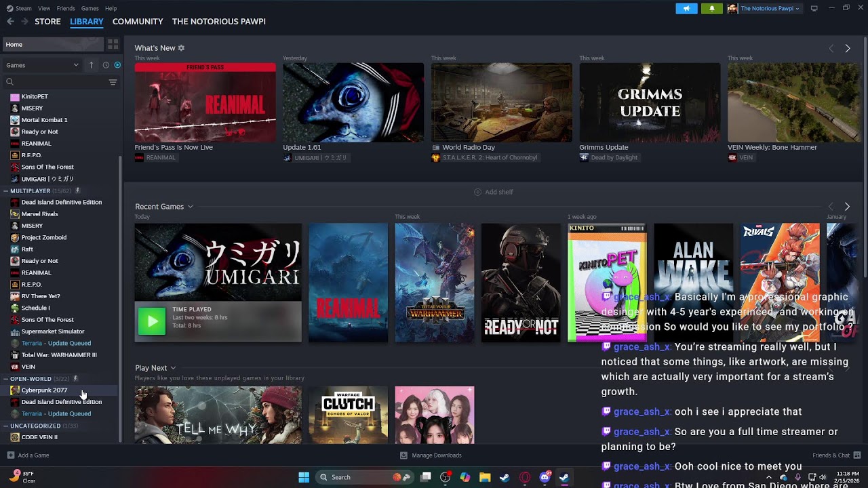Select CODE VEIN II in the sidebar list
The image size is (868, 488).
pos(39,437)
